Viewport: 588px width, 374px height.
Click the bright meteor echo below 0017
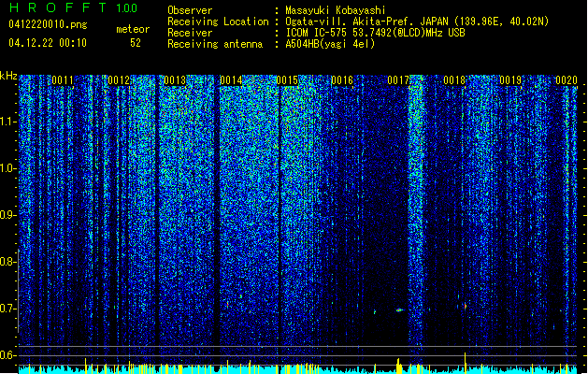(399, 309)
